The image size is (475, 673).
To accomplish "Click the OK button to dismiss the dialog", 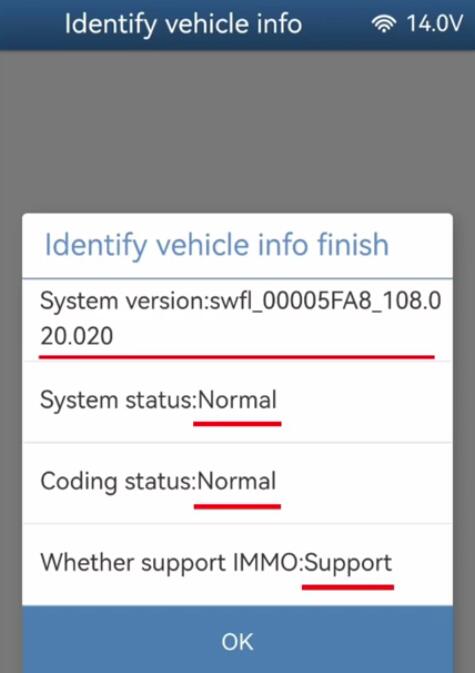I will pyautogui.click(x=237, y=640).
